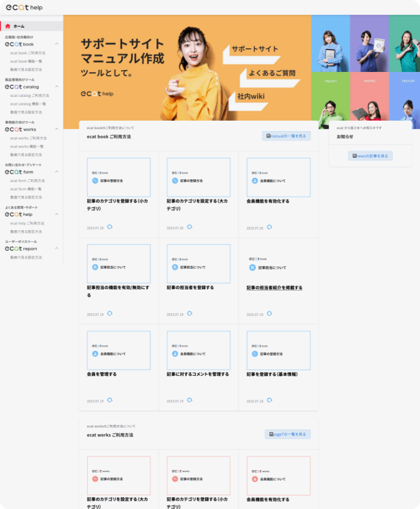Select the ecat works logo in sidebar

20,129
